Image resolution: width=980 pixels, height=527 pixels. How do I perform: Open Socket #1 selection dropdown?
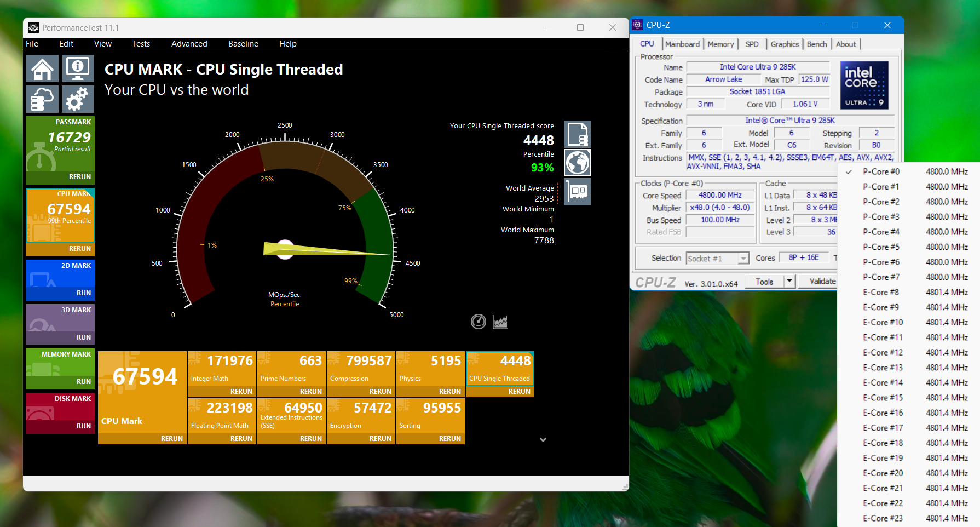pyautogui.click(x=717, y=258)
